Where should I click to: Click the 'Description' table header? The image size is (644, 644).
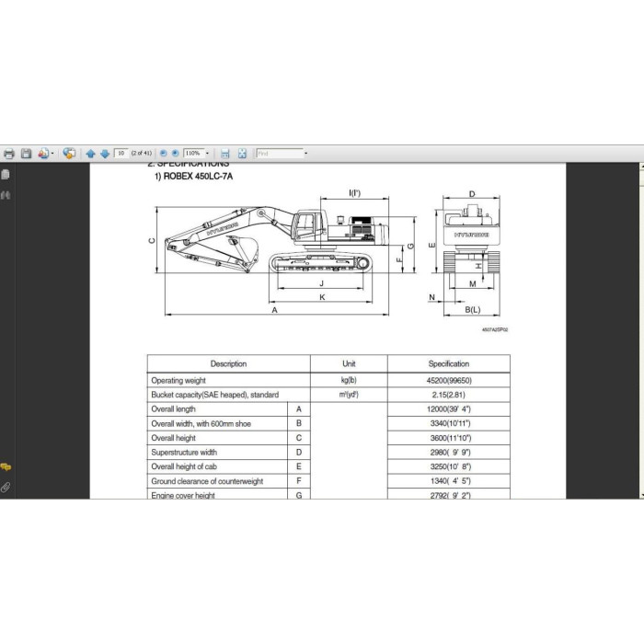[x=228, y=363]
